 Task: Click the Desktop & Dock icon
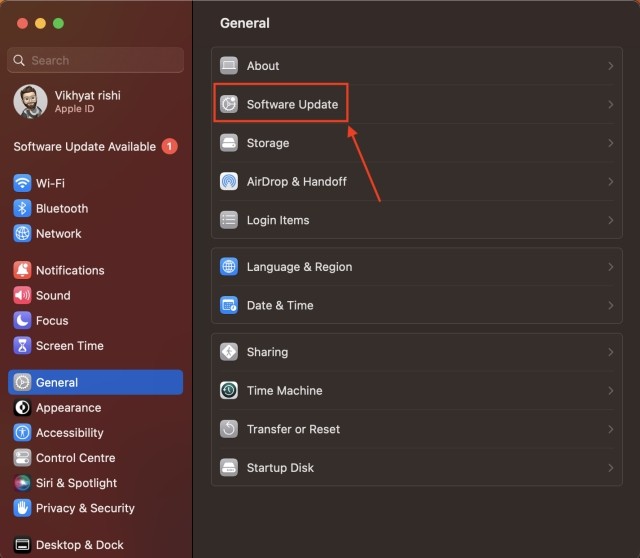click(x=22, y=545)
